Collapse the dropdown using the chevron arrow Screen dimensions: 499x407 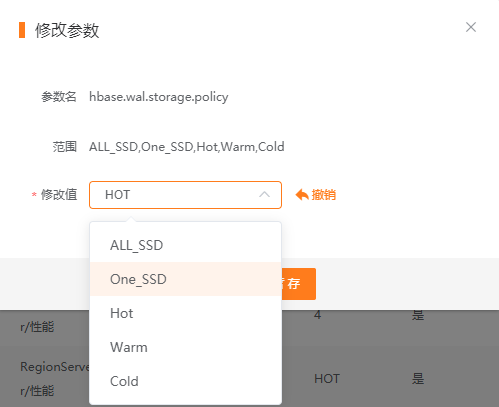click(264, 195)
